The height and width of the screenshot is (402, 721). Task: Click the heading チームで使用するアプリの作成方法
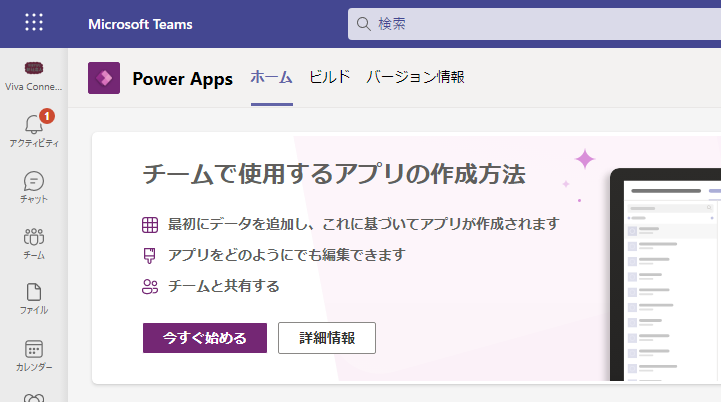[334, 174]
